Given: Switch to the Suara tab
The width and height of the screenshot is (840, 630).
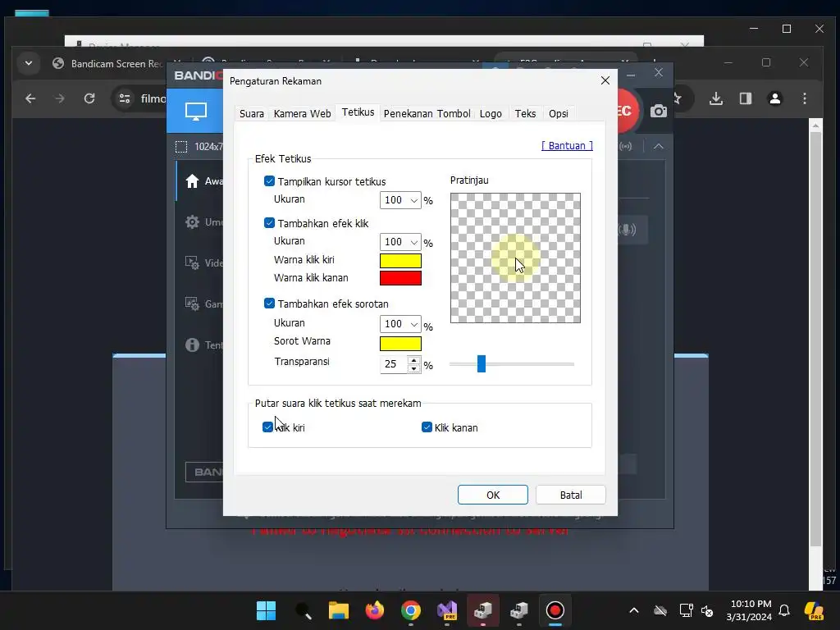Looking at the screenshot, I should click(251, 113).
